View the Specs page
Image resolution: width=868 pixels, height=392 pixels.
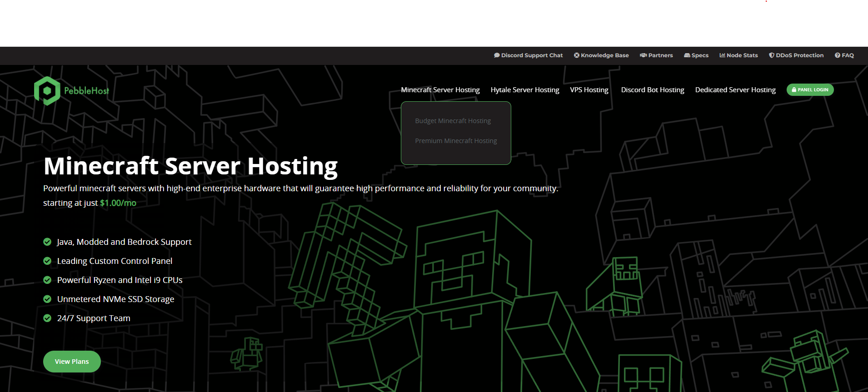click(696, 55)
